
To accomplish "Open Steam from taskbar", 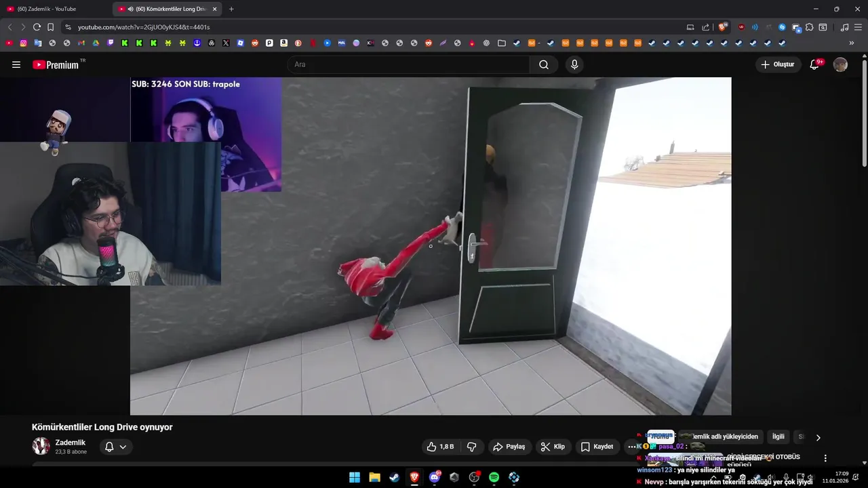I will [394, 477].
